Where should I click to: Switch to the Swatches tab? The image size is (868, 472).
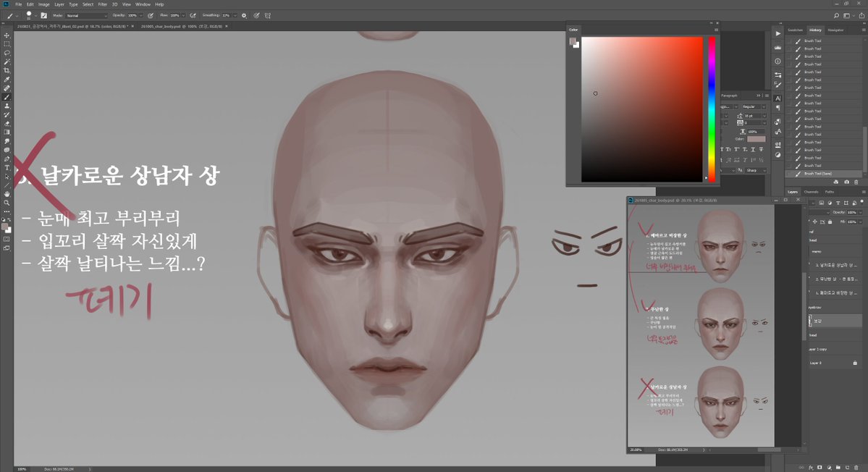point(796,30)
